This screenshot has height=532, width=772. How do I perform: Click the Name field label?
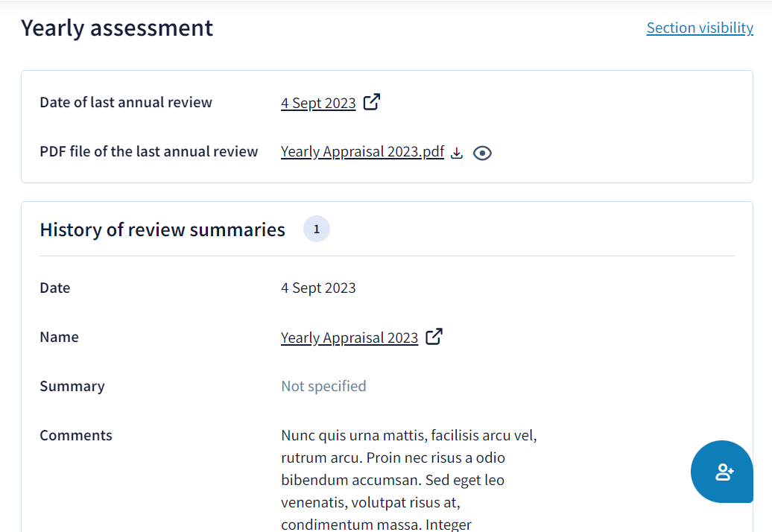tap(59, 337)
